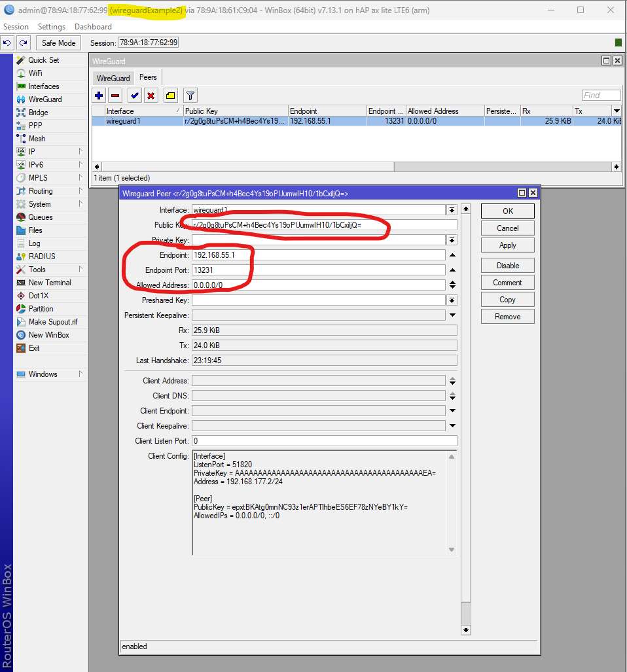Expand the Client Endpoint field arrow
This screenshot has height=672, width=627.
click(452, 410)
